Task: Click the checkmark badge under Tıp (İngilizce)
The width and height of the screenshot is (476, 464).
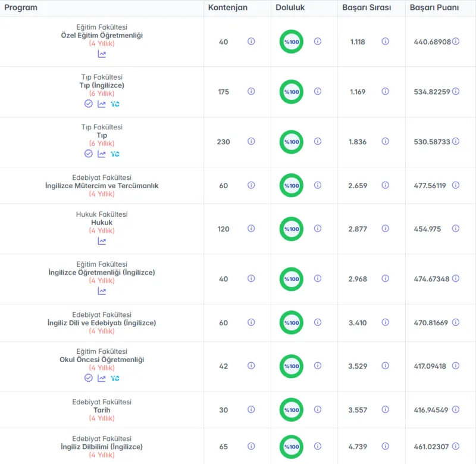Action: click(88, 104)
